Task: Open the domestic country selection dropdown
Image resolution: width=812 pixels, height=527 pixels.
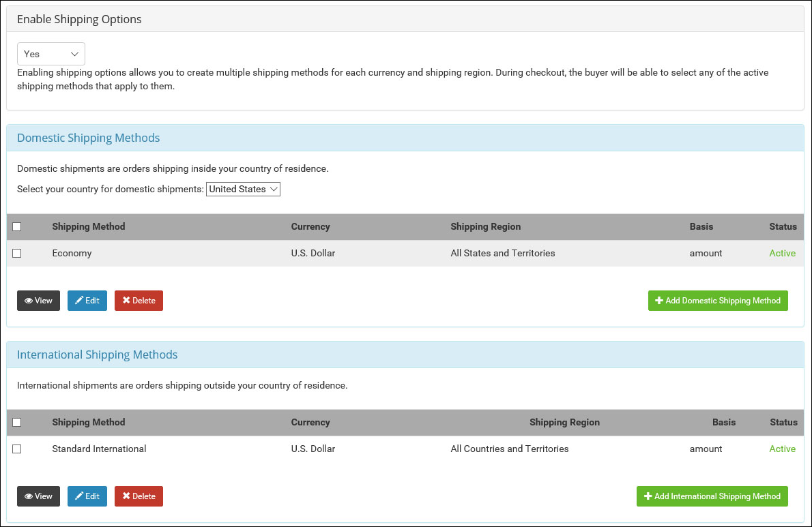Action: [243, 189]
